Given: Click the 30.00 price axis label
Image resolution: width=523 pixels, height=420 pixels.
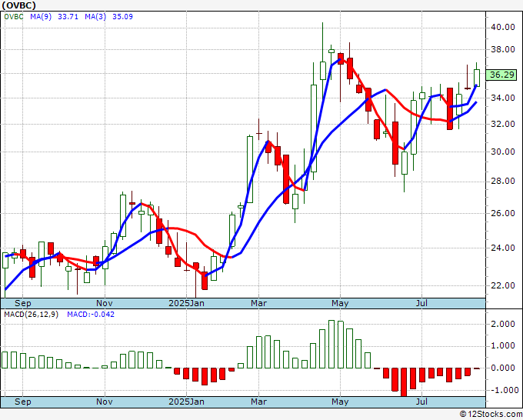Looking at the screenshot, I should tap(503, 152).
